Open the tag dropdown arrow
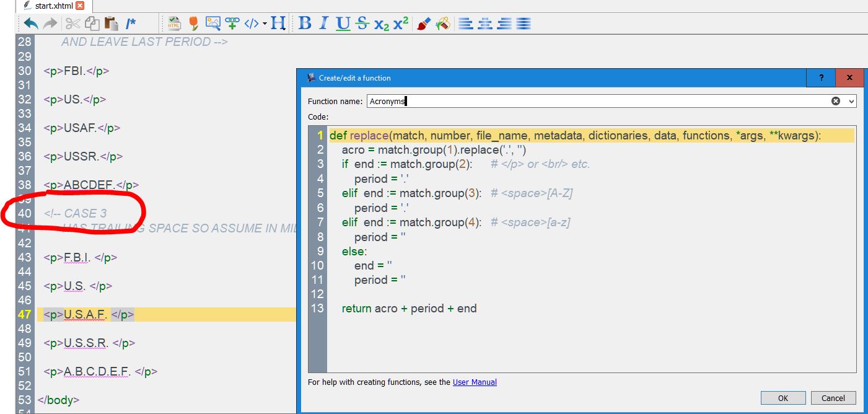The width and height of the screenshot is (868, 414). pyautogui.click(x=265, y=24)
